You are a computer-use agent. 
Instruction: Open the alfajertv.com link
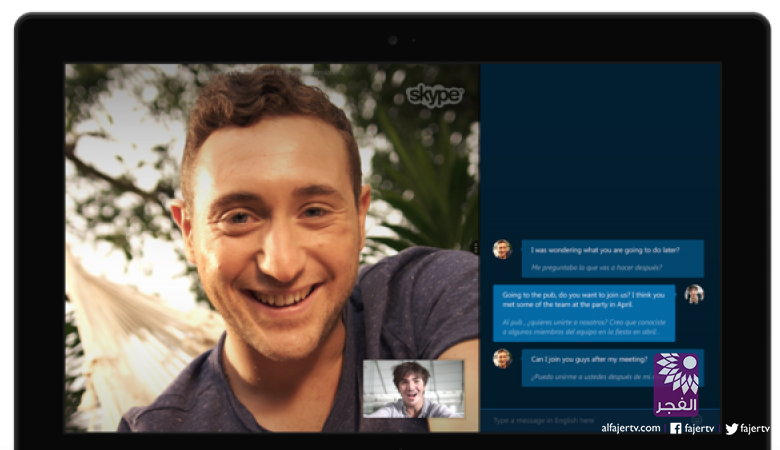[630, 428]
